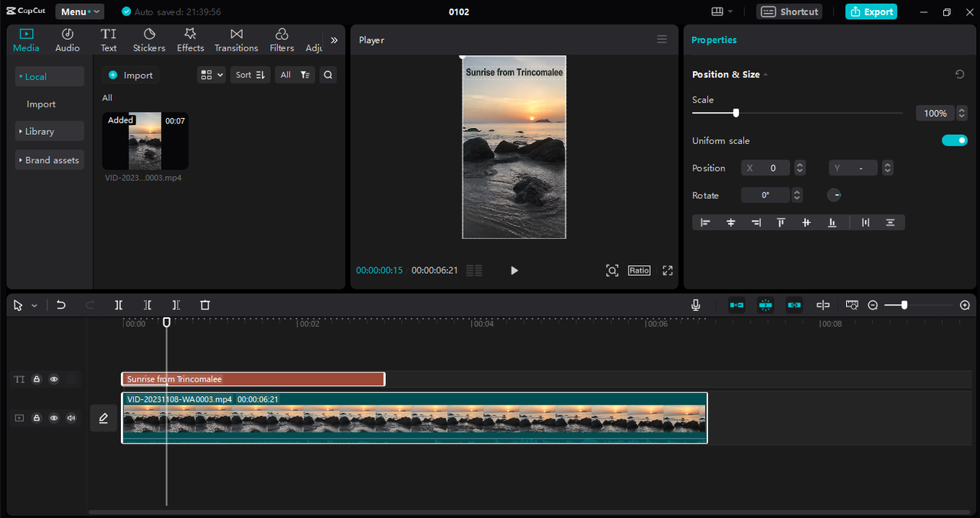Toggle the Uniform scale switch
This screenshot has width=980, height=518.
pyautogui.click(x=955, y=140)
